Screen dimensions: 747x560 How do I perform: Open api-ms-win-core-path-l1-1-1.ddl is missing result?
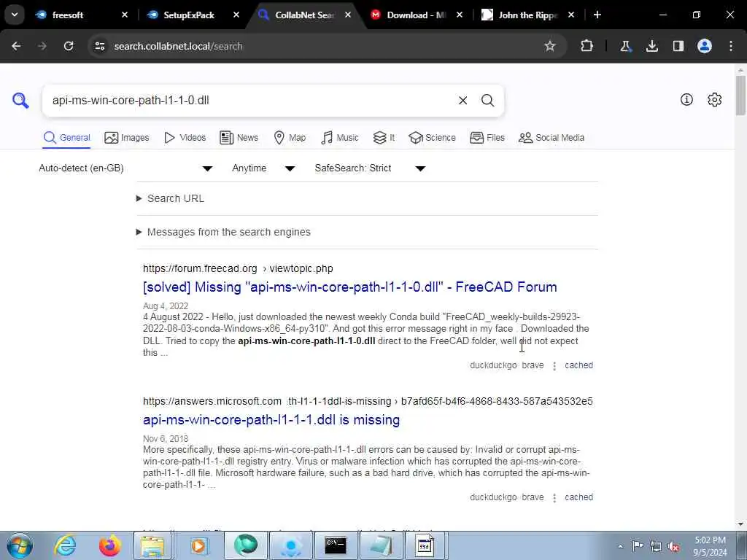click(x=271, y=420)
